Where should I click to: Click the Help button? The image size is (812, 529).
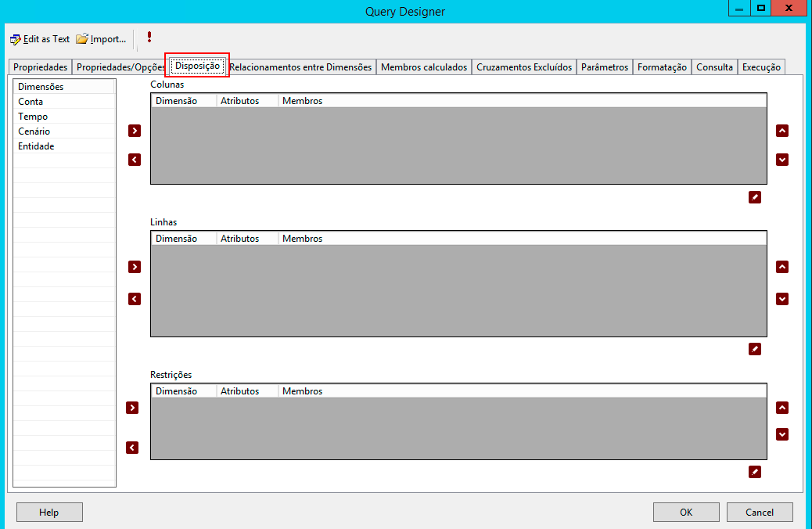49,512
